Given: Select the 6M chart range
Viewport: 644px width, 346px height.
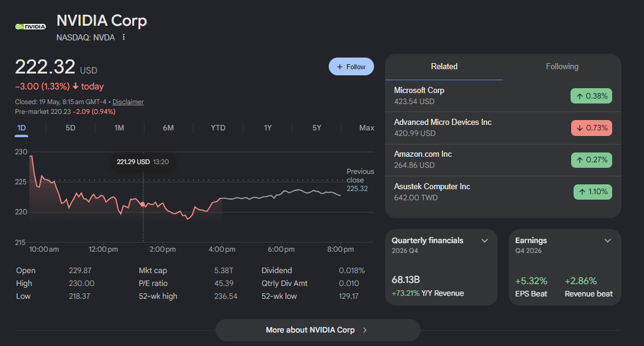Looking at the screenshot, I should 168,128.
